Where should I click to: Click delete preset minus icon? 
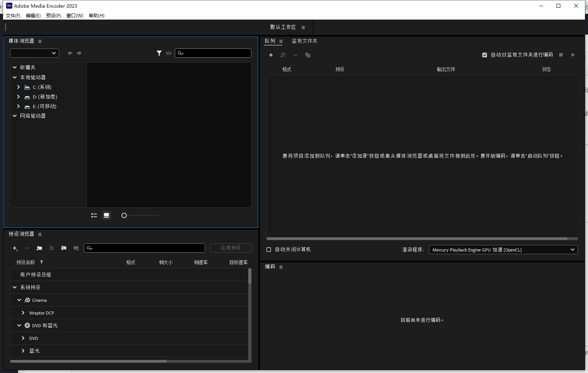[x=27, y=248]
